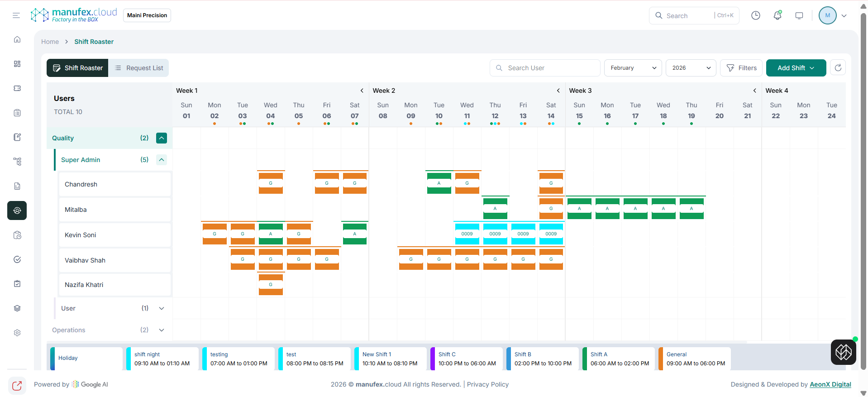The image size is (868, 397).
Task: Click the clock history icon
Action: click(755, 15)
